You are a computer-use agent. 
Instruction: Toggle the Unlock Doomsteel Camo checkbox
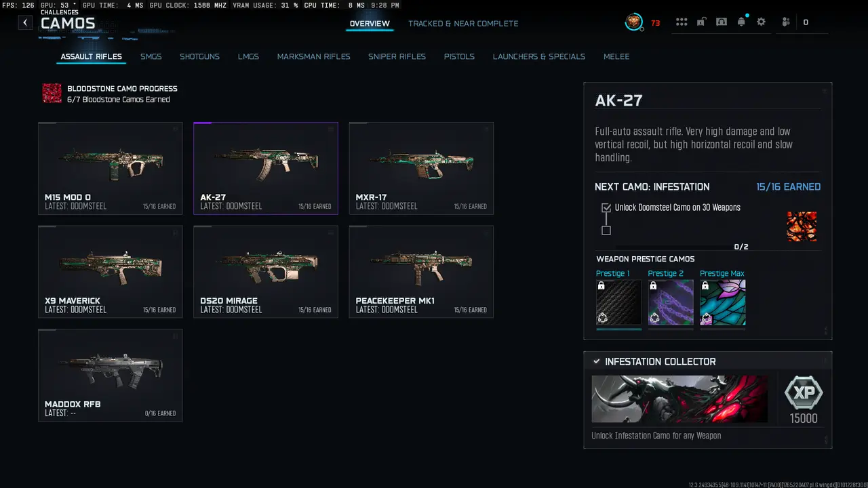coord(606,208)
